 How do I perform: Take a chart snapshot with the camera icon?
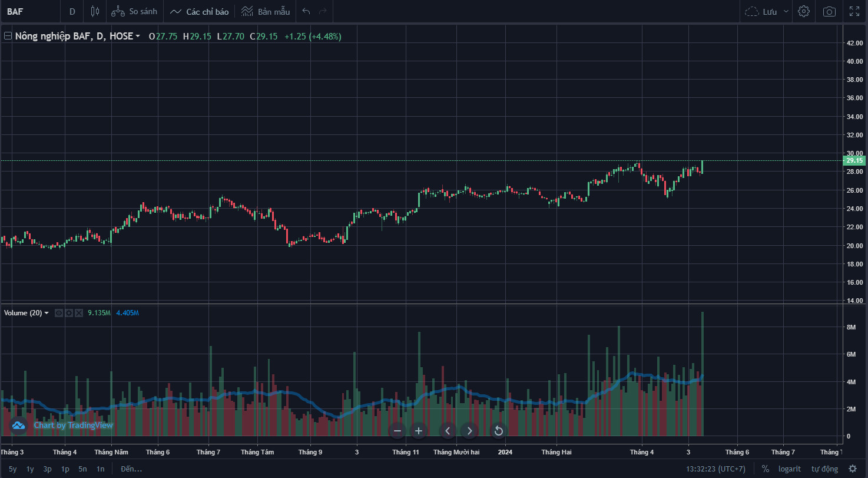(x=829, y=11)
